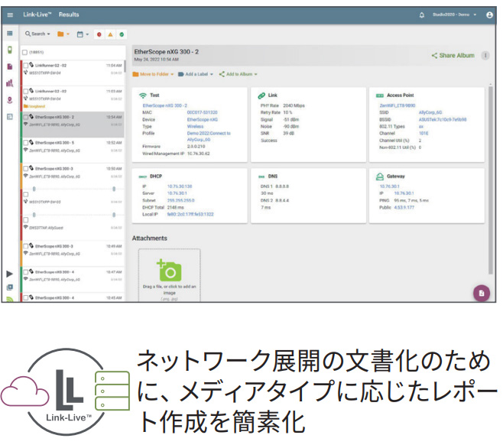The height and width of the screenshot is (448, 503).
Task: Check the EtherScope nXG 300-3 10:49 AM checkbox
Action: point(26,246)
